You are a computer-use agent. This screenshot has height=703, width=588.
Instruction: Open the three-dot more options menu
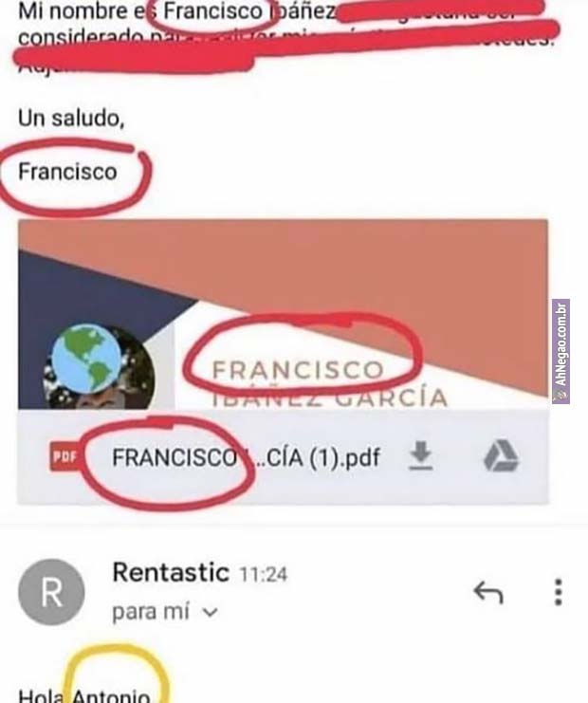[x=559, y=592]
